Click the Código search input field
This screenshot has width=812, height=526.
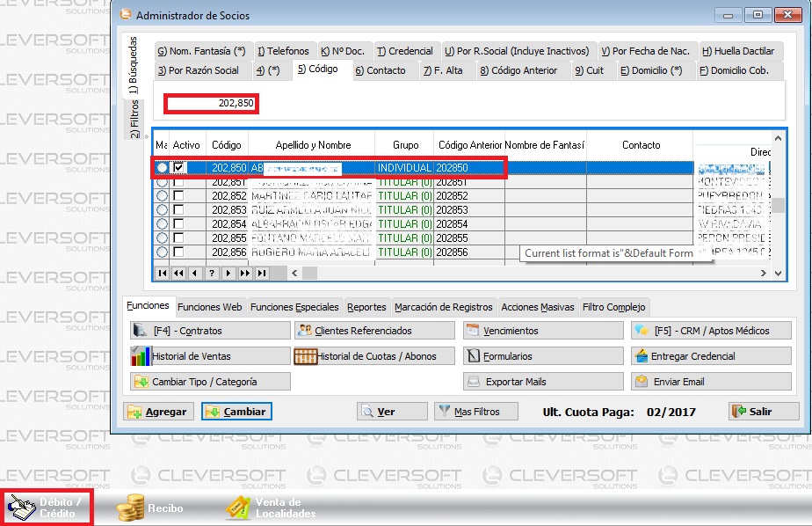click(x=211, y=104)
